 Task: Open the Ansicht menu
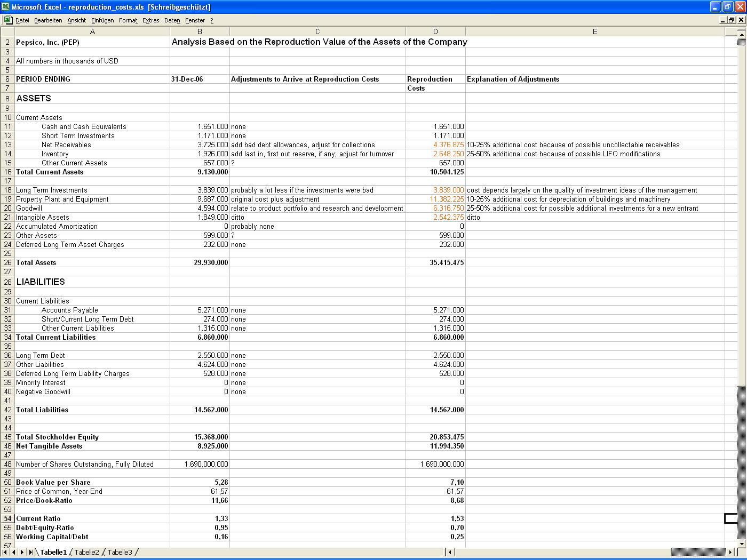tap(77, 20)
